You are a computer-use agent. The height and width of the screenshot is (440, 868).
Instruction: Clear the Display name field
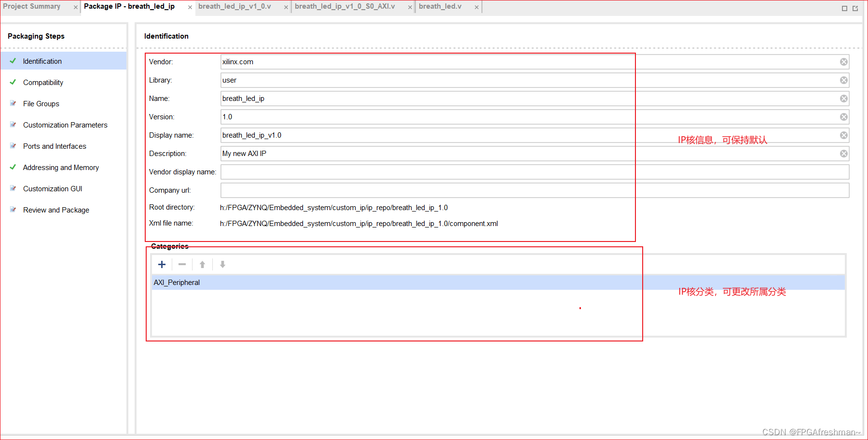(x=843, y=135)
